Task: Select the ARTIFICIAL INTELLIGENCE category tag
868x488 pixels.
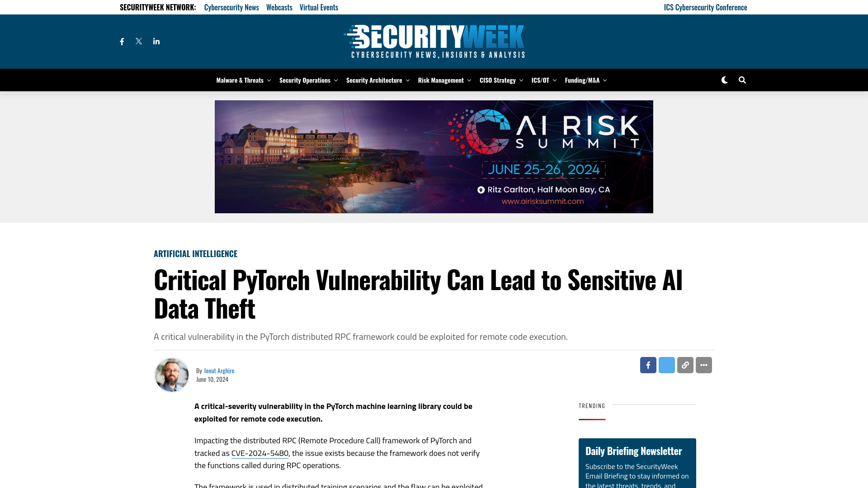Action: tap(196, 253)
